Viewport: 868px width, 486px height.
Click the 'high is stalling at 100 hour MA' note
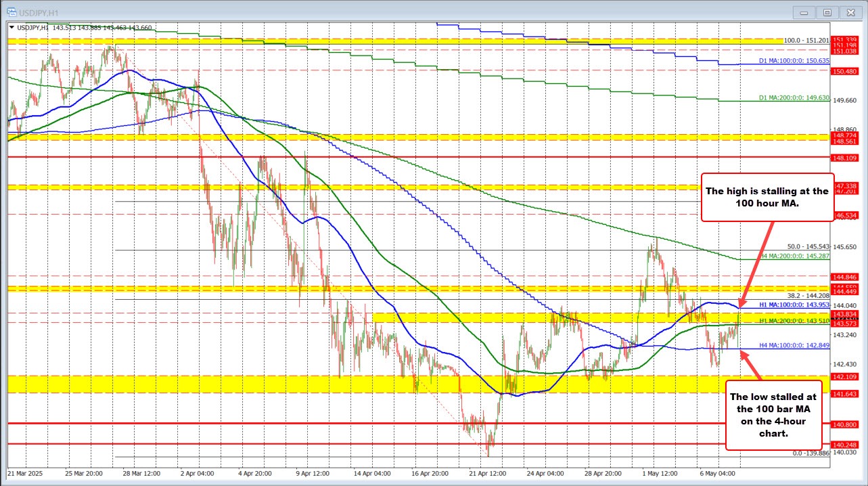coord(768,197)
